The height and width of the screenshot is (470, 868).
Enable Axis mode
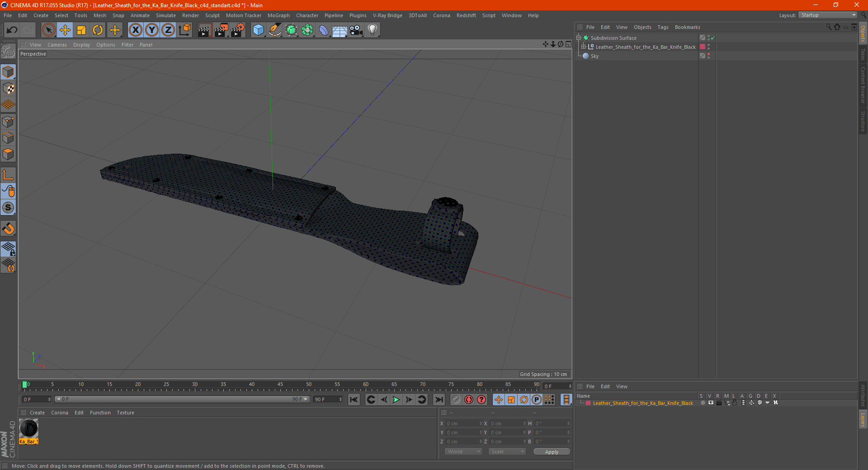tap(8, 175)
